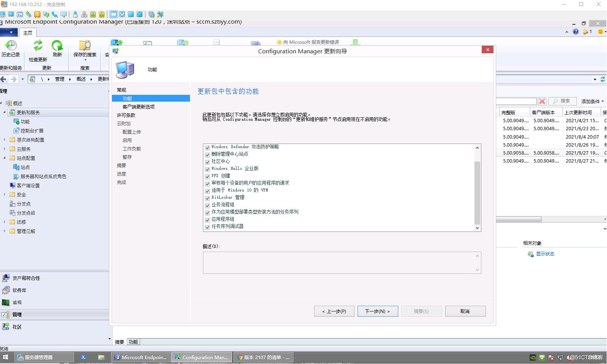
Task: Click the Check for updates (检查更新) icon
Action: pos(38,45)
